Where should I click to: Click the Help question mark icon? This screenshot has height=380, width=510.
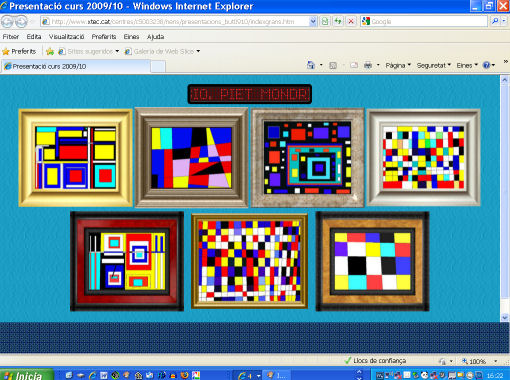click(x=486, y=65)
